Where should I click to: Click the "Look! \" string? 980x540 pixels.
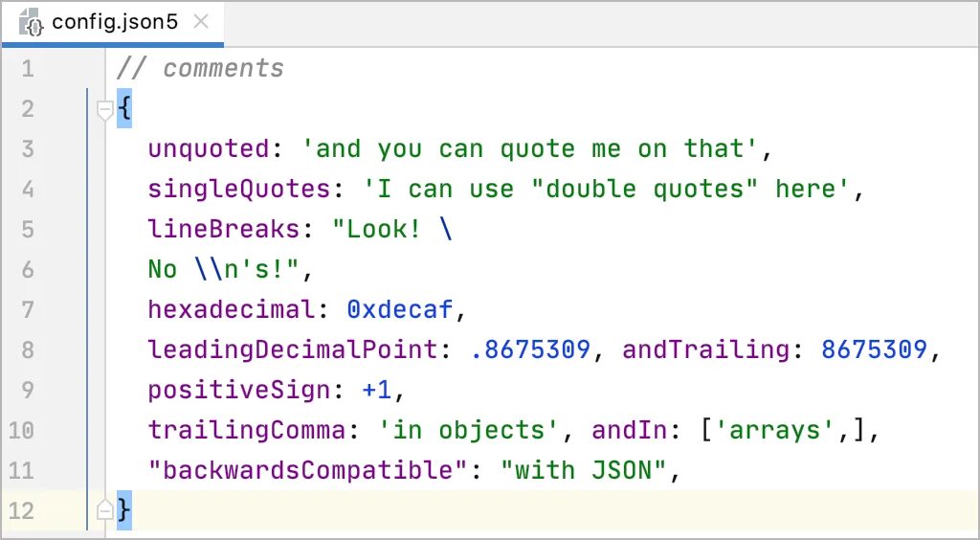392,229
